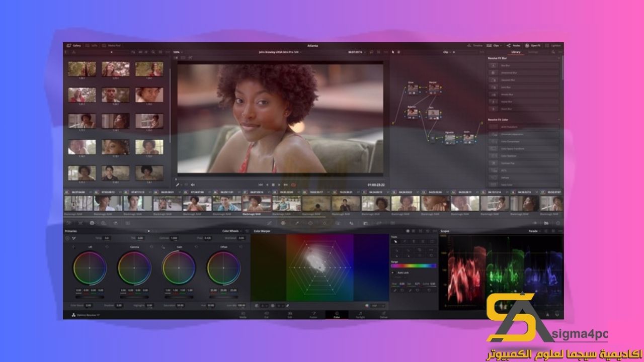
Task: Switch to the Library tab
Action: coord(516,52)
